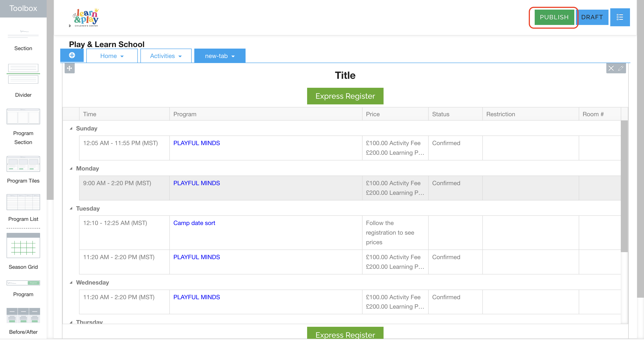
Task: Remove section with the X icon
Action: point(611,68)
